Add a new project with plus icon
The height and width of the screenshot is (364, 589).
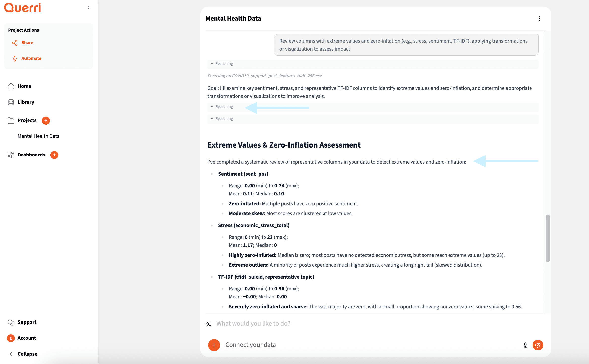pyautogui.click(x=46, y=120)
